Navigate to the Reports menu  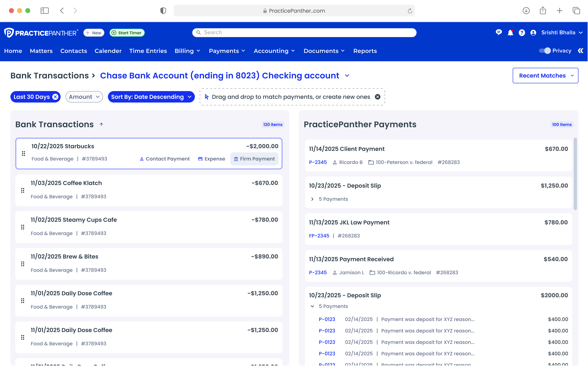pyautogui.click(x=365, y=51)
